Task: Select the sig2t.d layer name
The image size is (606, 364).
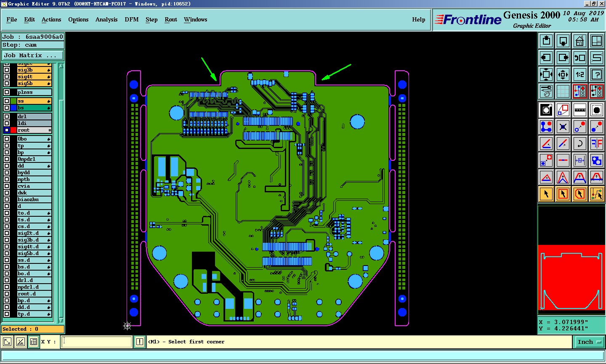Action: [x=34, y=233]
